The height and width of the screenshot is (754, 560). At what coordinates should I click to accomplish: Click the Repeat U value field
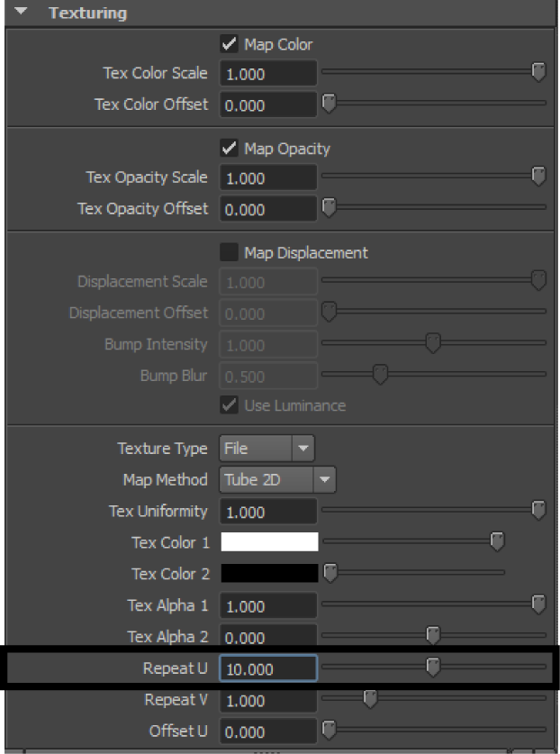(x=268, y=668)
